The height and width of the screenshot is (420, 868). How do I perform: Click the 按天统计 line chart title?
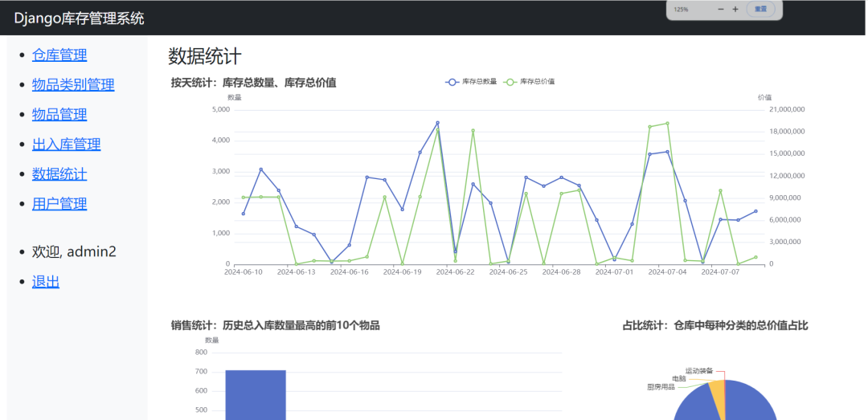253,83
